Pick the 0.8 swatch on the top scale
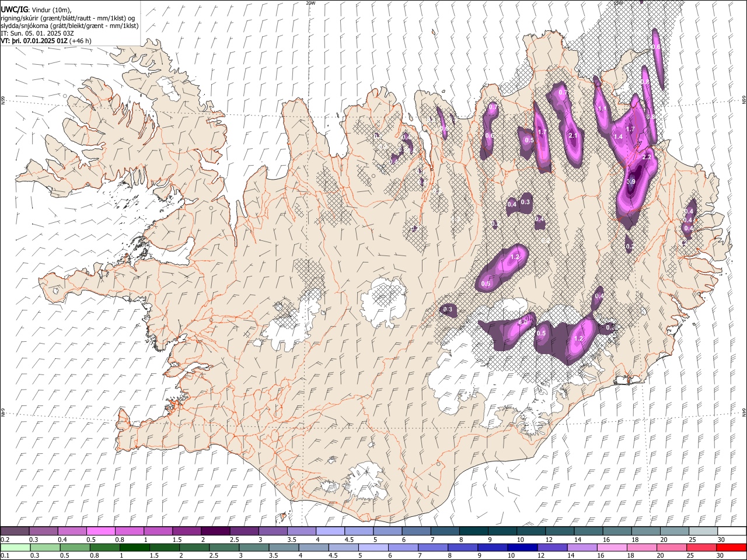 point(129,531)
